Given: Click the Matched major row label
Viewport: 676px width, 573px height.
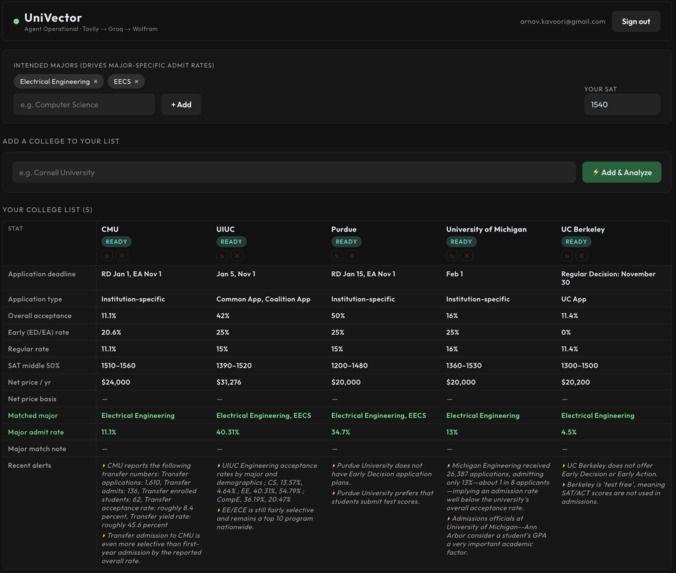Looking at the screenshot, I should click(x=33, y=416).
